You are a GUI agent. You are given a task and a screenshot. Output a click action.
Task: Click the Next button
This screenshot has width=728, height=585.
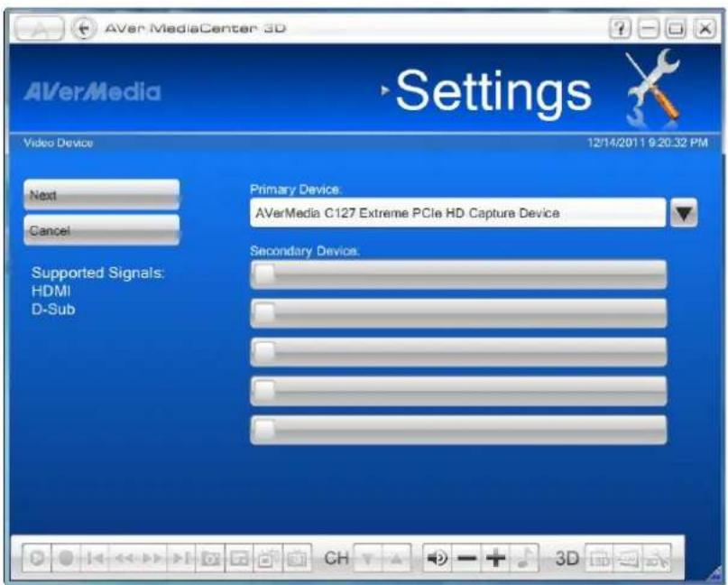pyautogui.click(x=101, y=194)
